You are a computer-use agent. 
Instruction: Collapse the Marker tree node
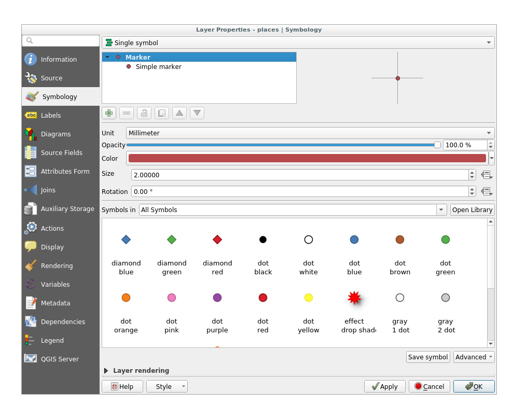(107, 58)
